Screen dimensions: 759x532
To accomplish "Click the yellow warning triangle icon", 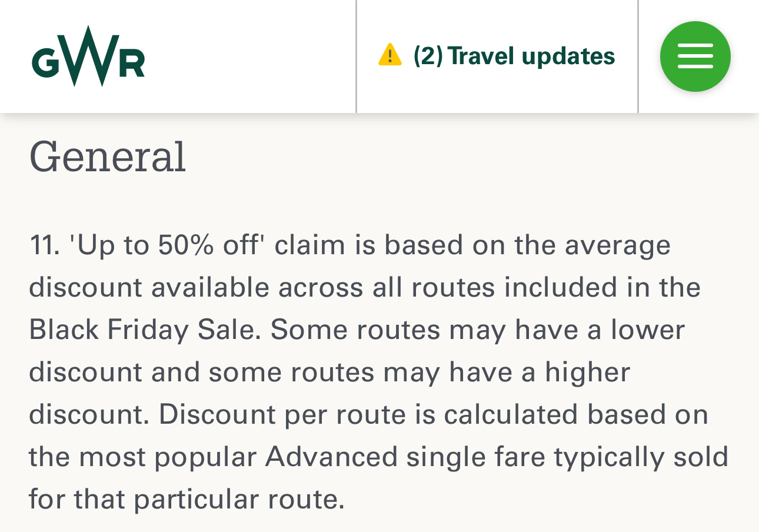I will [x=390, y=55].
